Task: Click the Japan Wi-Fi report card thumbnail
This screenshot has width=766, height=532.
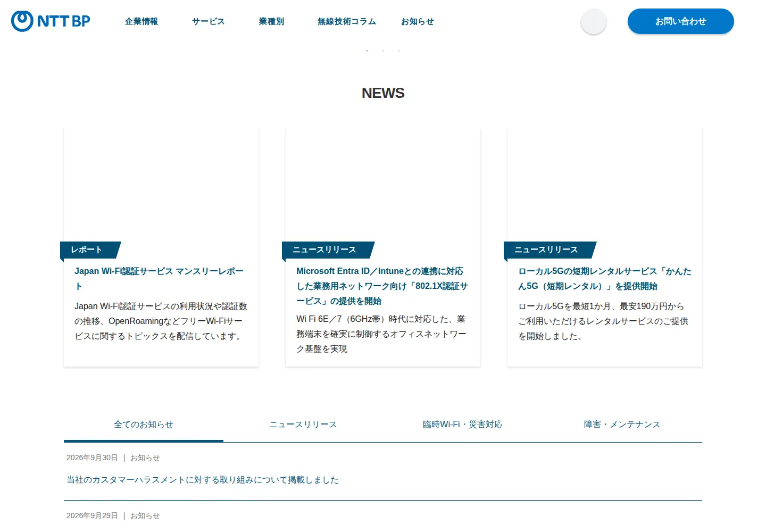Action: pyautogui.click(x=161, y=184)
